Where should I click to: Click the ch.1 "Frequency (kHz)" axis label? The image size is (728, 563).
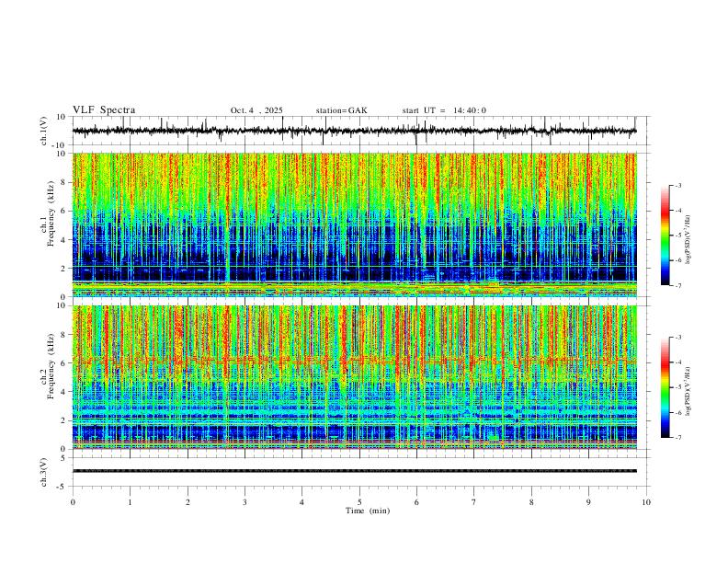coord(51,213)
